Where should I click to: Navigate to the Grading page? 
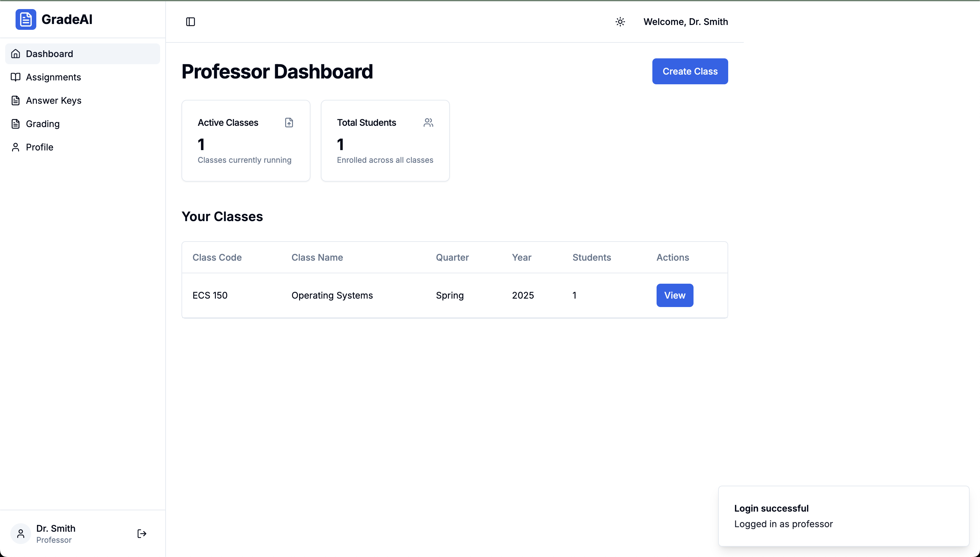[x=42, y=124]
